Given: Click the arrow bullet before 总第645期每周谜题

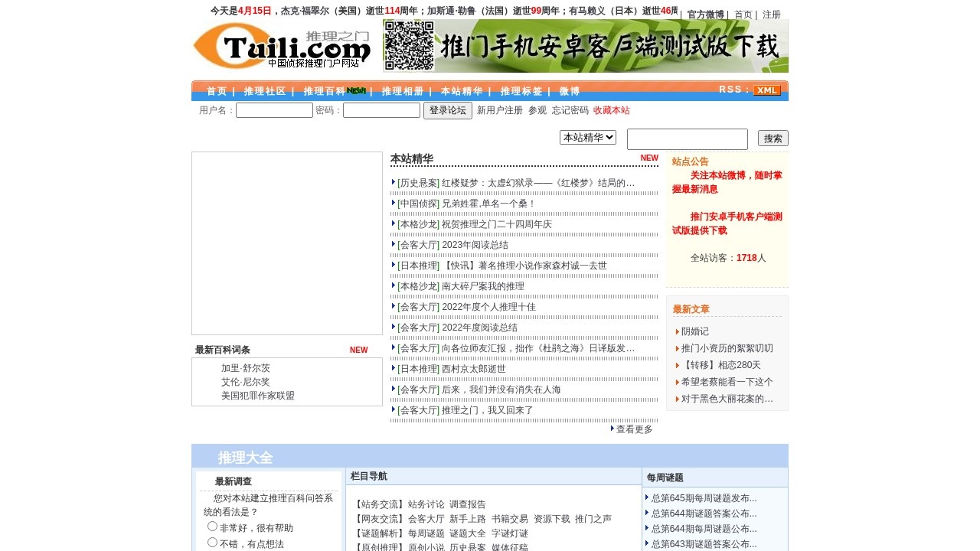Looking at the screenshot, I should pyautogui.click(x=648, y=497).
